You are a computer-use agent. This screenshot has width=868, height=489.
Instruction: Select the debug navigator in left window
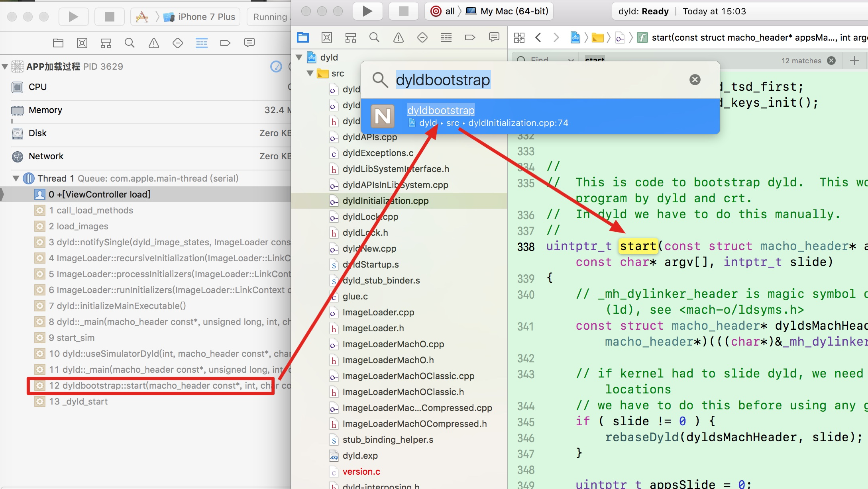pos(201,43)
